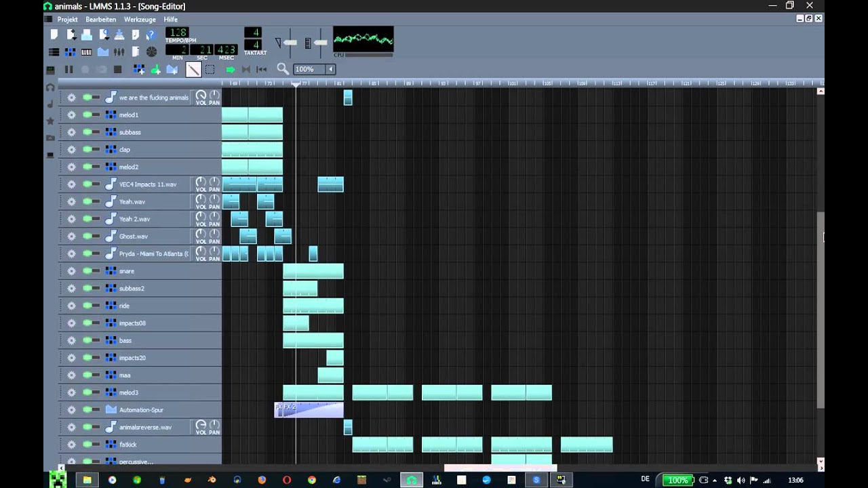
Task: Show the FX Mixer icon
Action: (x=119, y=52)
